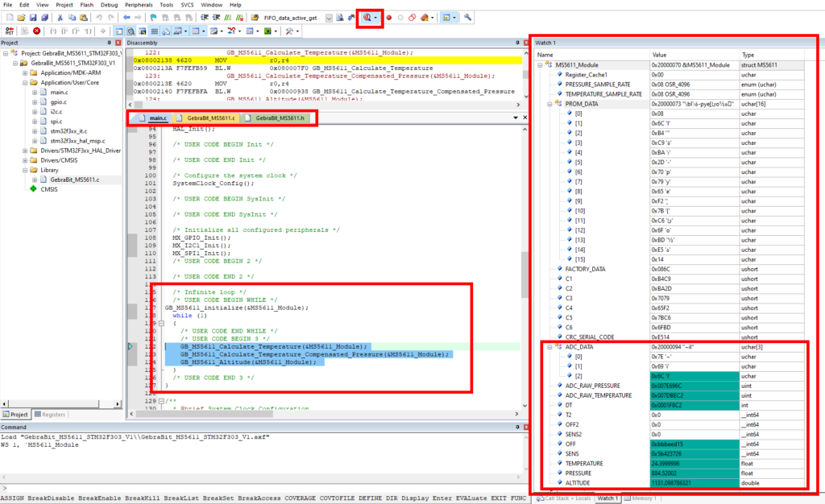Click the Navigate Backwards blue arrow
Viewport: 825px width, 504px height.
126,18
